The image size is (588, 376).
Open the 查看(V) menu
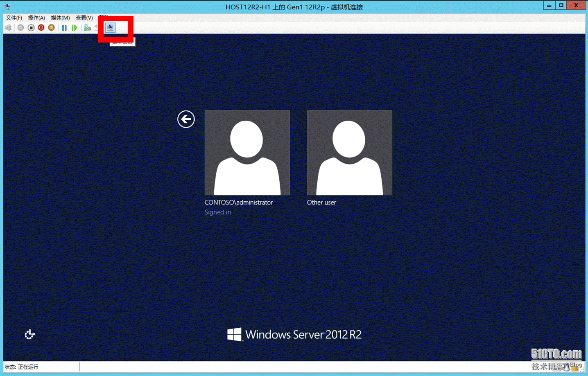click(84, 18)
